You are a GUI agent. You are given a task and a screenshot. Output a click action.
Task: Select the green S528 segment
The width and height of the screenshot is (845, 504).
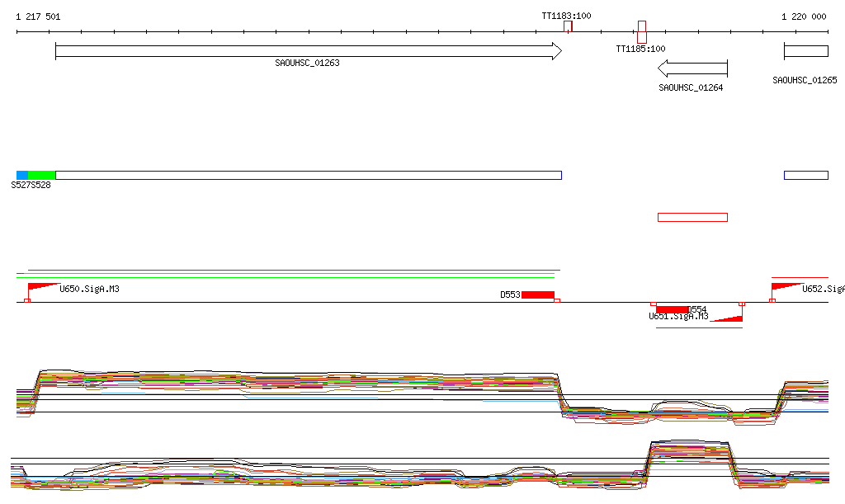(41, 175)
